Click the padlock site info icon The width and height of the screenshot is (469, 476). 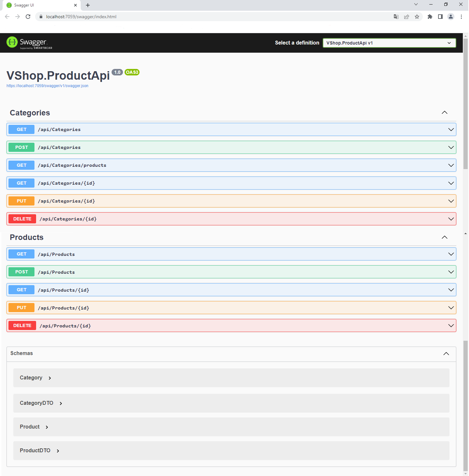click(x=41, y=17)
